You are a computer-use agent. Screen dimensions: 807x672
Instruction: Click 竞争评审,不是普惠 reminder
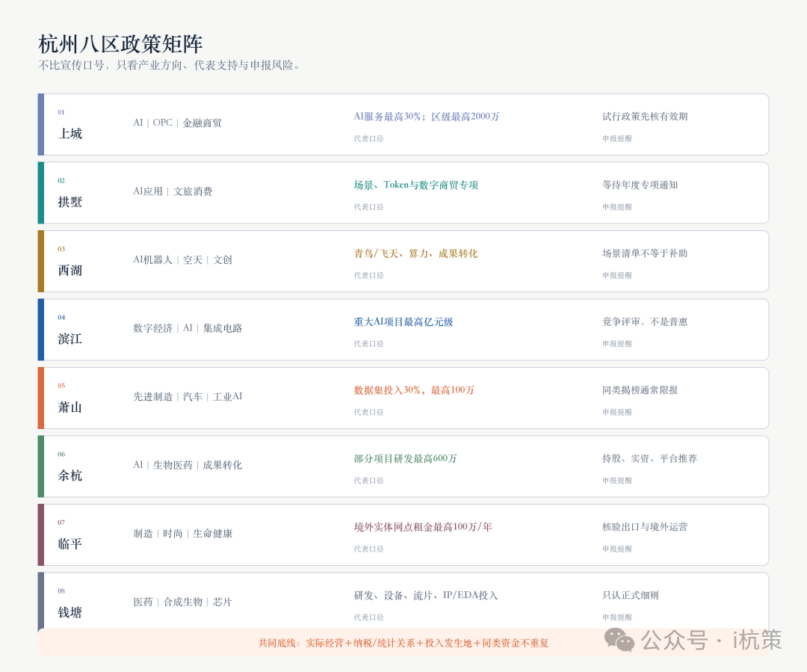pyautogui.click(x=645, y=322)
